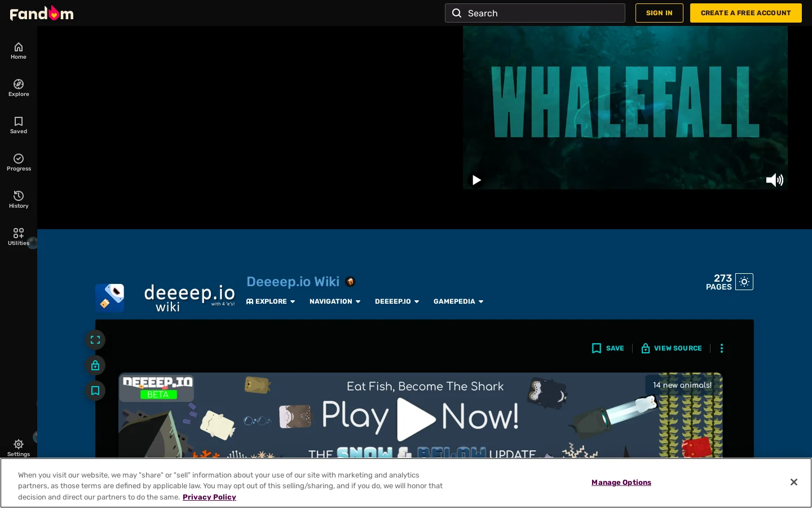812x508 pixels.
Task: Open the Explore compass icon
Action: pyautogui.click(x=19, y=84)
